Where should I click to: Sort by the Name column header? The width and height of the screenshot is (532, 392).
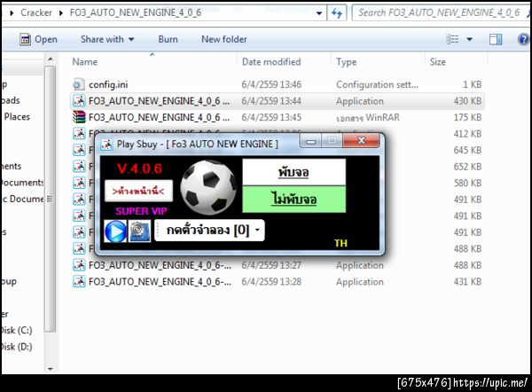[85, 62]
